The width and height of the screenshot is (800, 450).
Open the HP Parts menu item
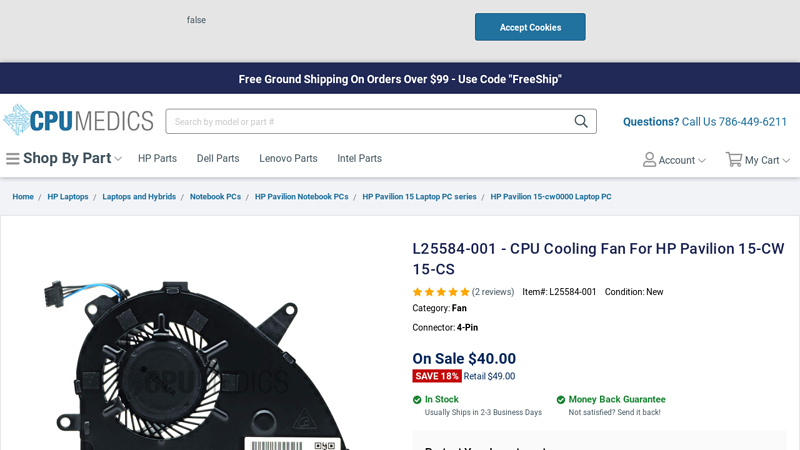click(x=157, y=159)
